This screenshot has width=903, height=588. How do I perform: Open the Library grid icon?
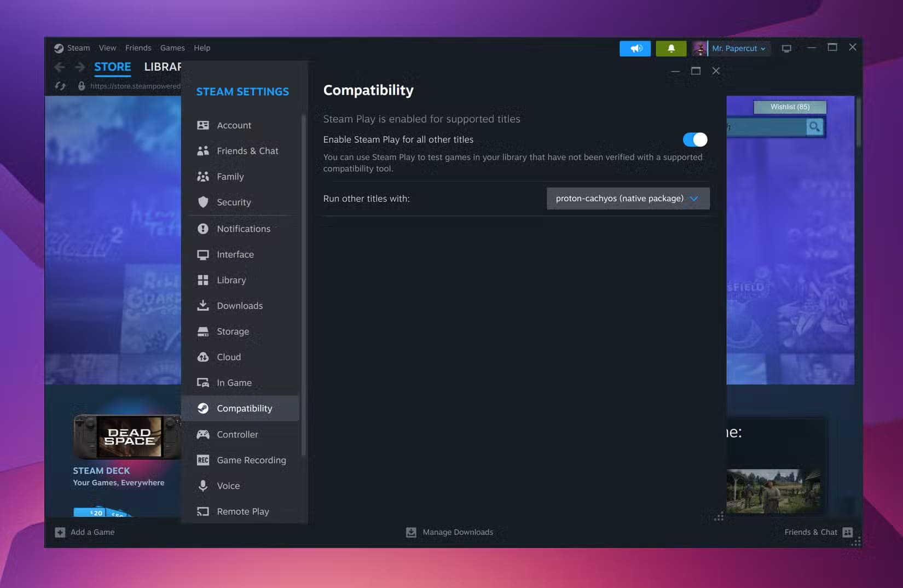tap(203, 280)
